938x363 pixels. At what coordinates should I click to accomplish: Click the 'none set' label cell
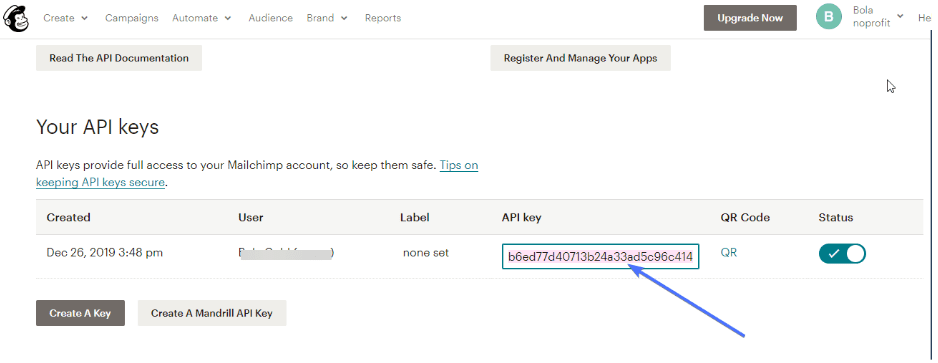pos(426,252)
